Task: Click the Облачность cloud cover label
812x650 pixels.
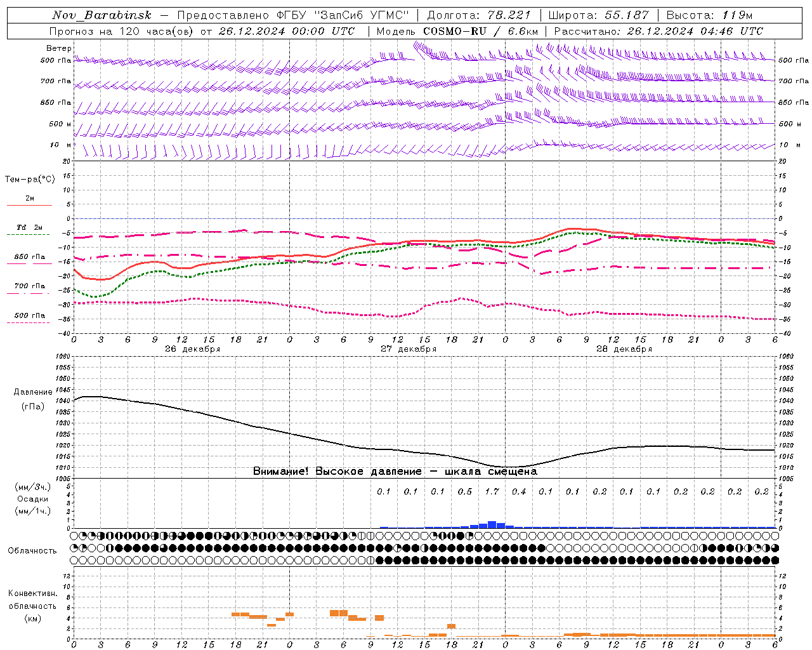Action: pos(32,550)
